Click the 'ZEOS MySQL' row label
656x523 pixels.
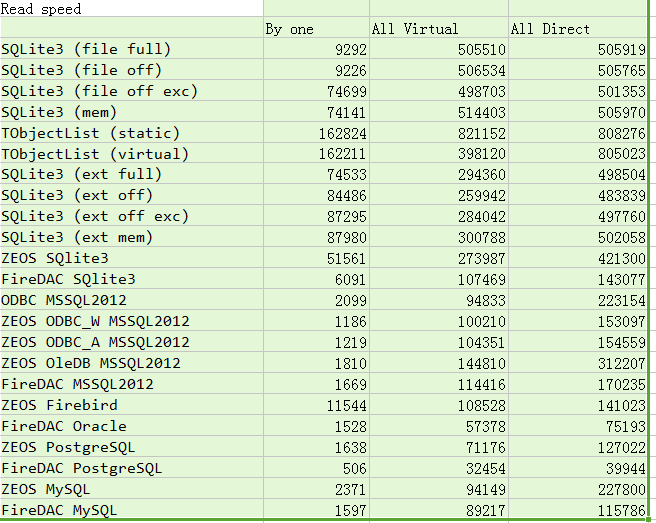point(132,488)
